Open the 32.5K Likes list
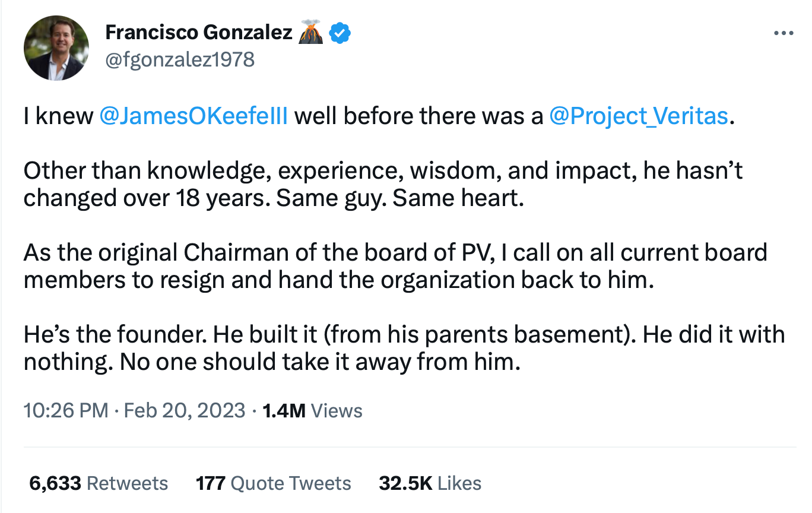The height and width of the screenshot is (513, 812). click(x=430, y=483)
